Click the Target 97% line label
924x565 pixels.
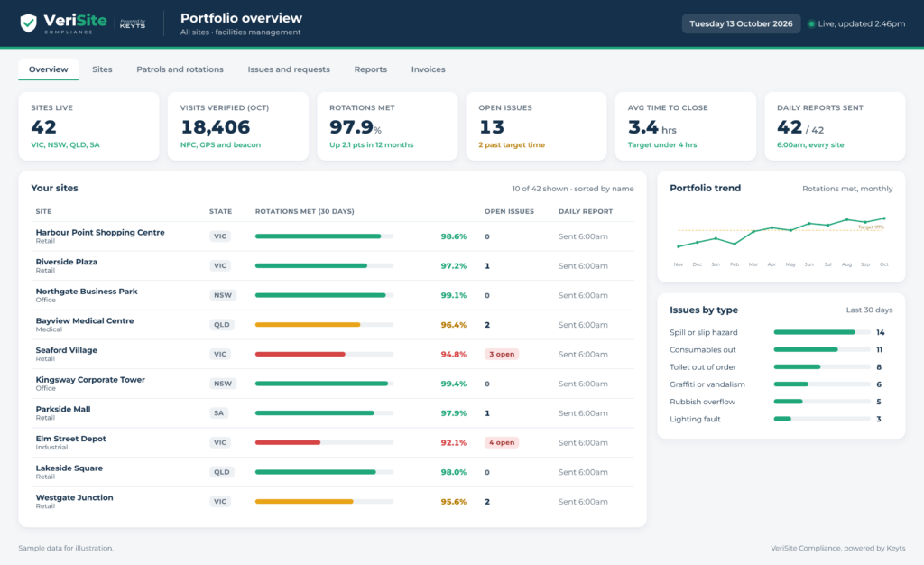[871, 227]
